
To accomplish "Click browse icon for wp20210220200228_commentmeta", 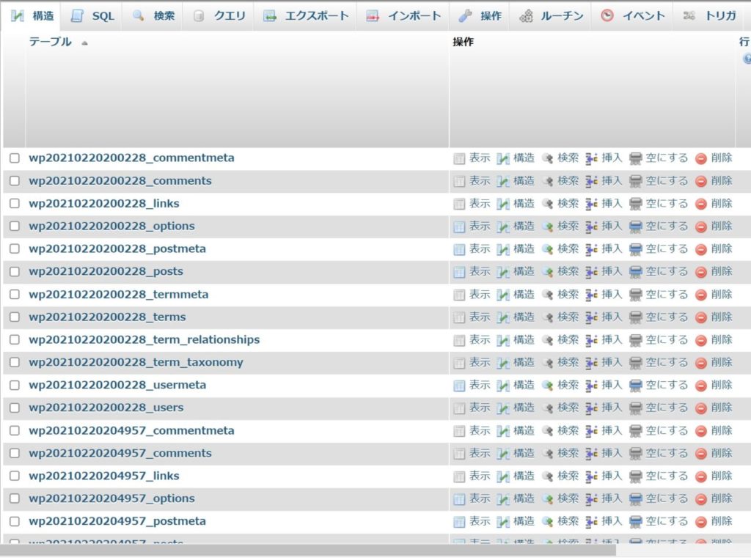I will point(459,158).
